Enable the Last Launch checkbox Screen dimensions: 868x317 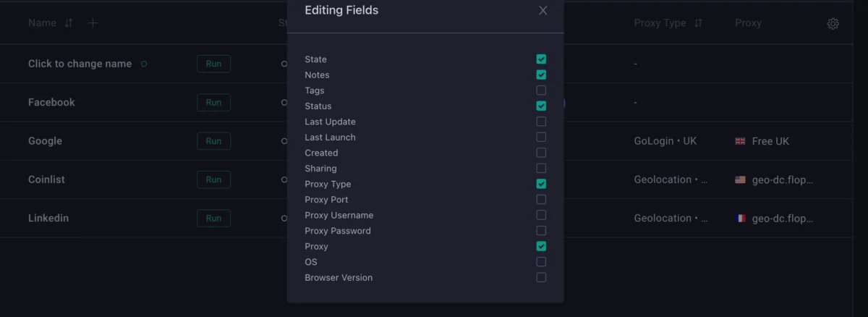pos(541,137)
